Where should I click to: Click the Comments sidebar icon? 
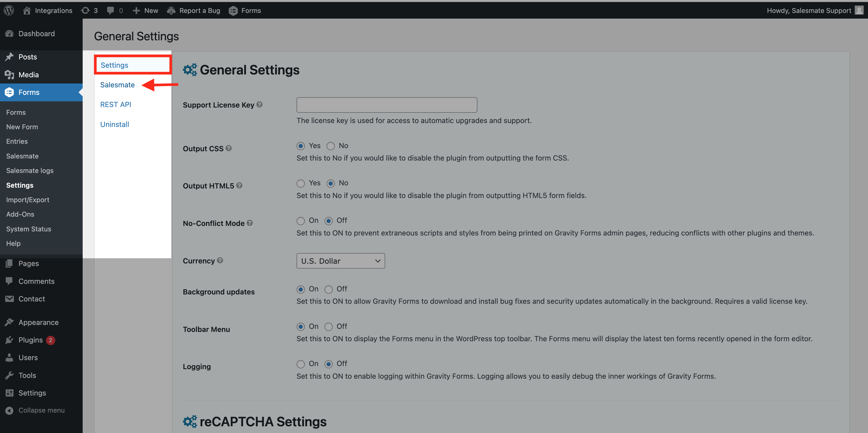10,281
